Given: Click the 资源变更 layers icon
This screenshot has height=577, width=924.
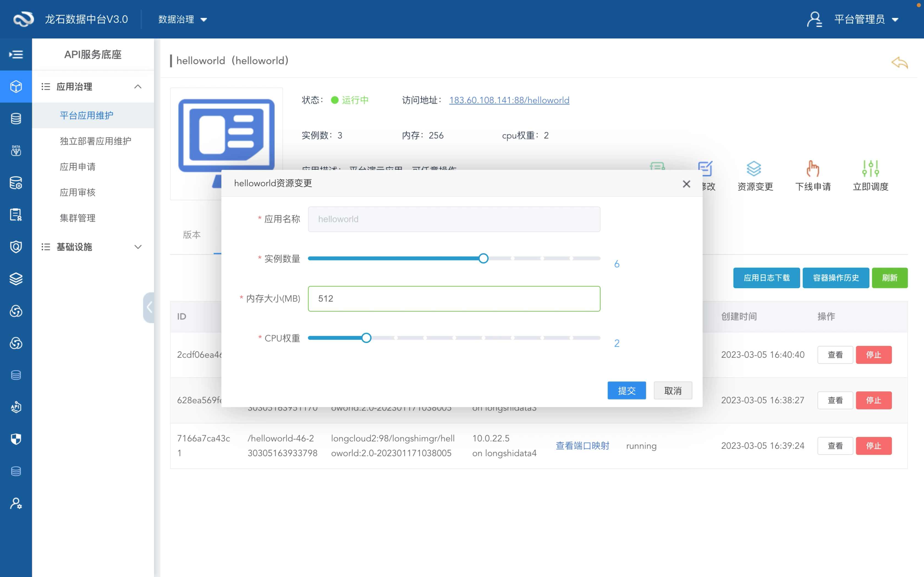Looking at the screenshot, I should 754,169.
